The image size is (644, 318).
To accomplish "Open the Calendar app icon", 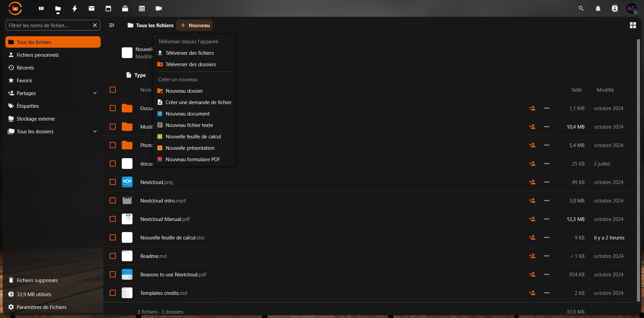I will pos(108,8).
